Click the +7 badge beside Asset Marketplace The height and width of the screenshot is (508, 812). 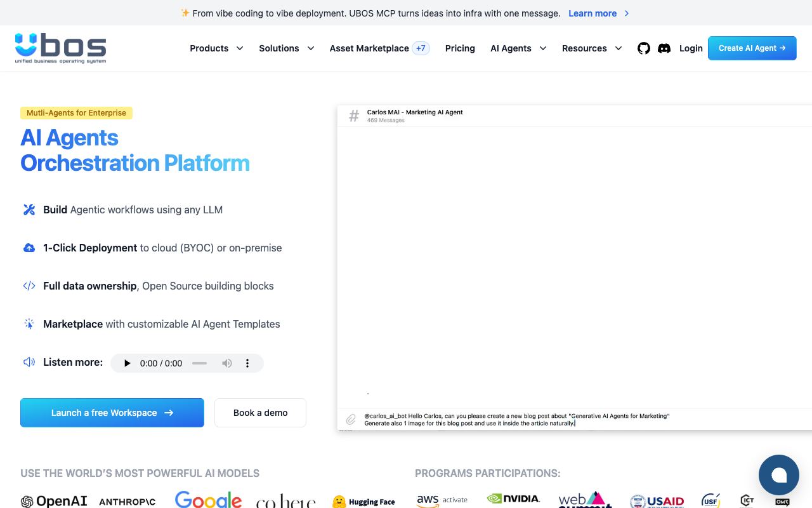coord(421,48)
